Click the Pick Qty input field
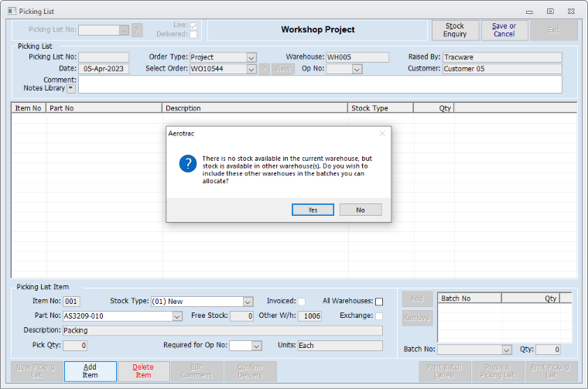 point(75,346)
